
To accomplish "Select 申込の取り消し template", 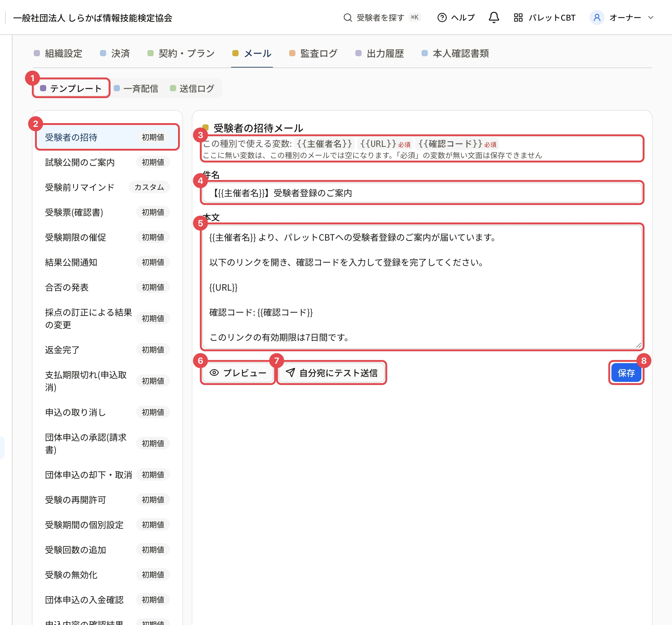I will [107, 412].
